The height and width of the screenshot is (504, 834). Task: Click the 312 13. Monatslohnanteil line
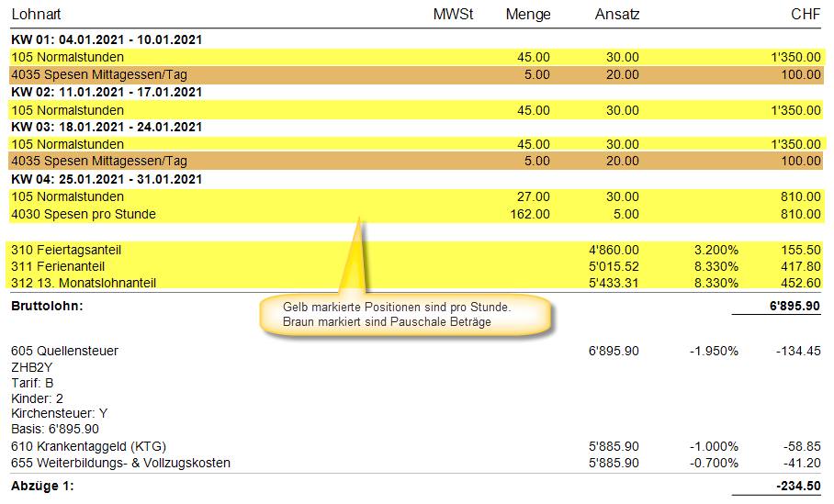click(x=83, y=283)
